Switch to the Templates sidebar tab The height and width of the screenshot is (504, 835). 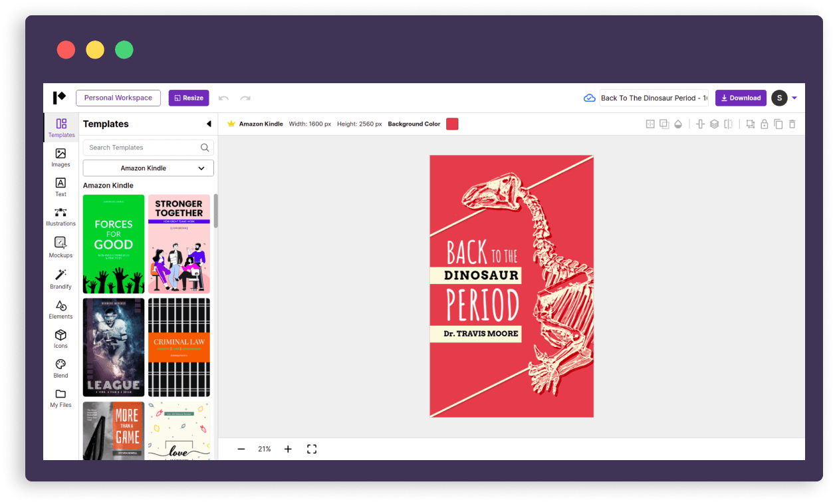[61, 128]
